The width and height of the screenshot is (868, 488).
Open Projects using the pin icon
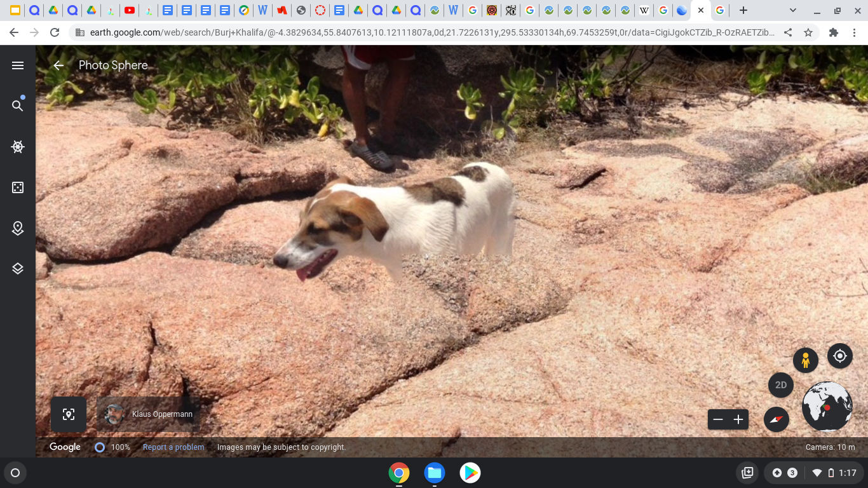[x=18, y=229]
